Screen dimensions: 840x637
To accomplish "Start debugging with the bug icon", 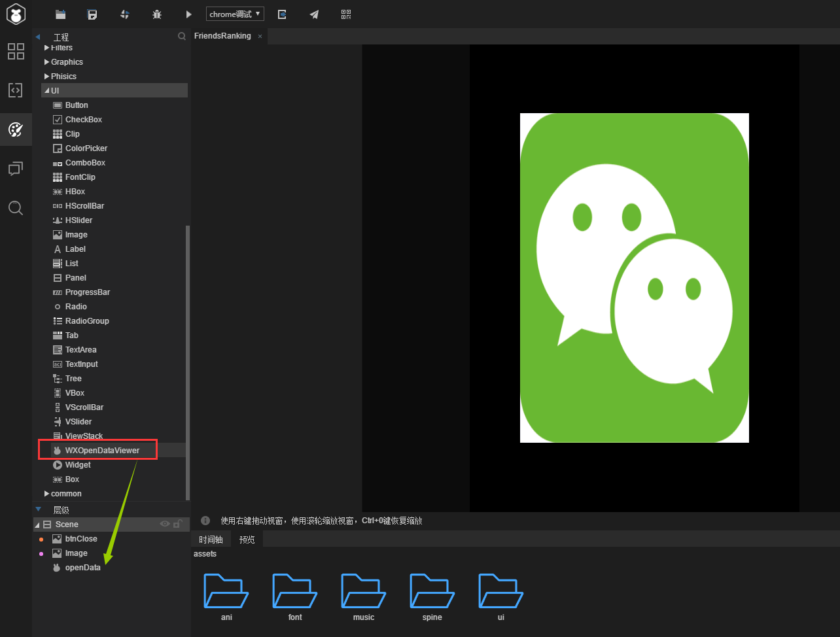I will (156, 14).
